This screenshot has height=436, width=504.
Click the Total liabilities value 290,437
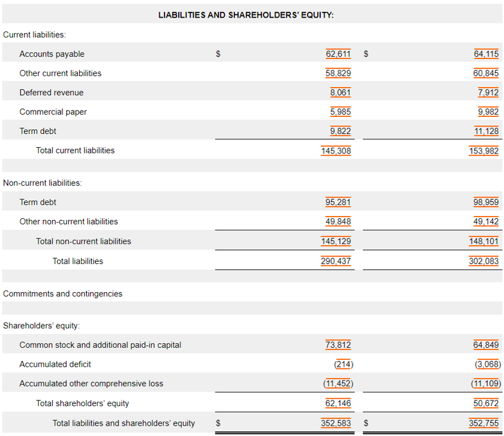336,261
